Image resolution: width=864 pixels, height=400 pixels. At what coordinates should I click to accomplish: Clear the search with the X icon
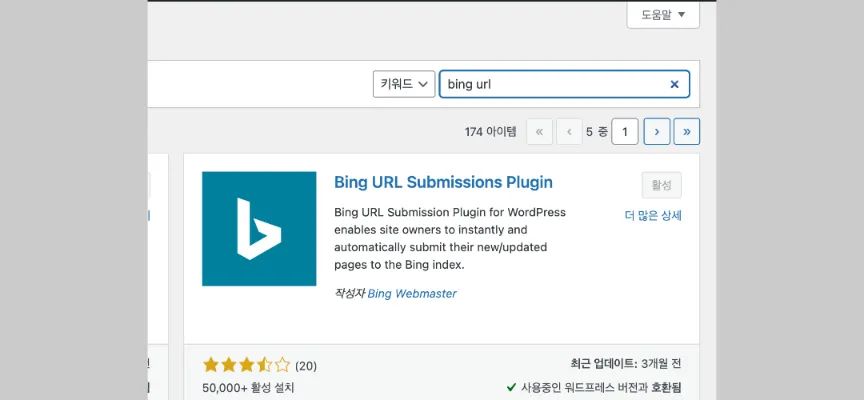point(674,84)
